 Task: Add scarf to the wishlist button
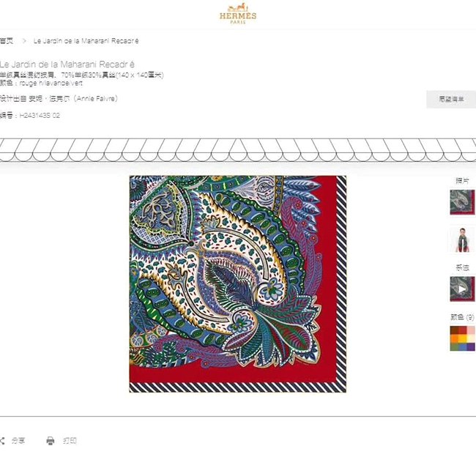click(x=451, y=99)
